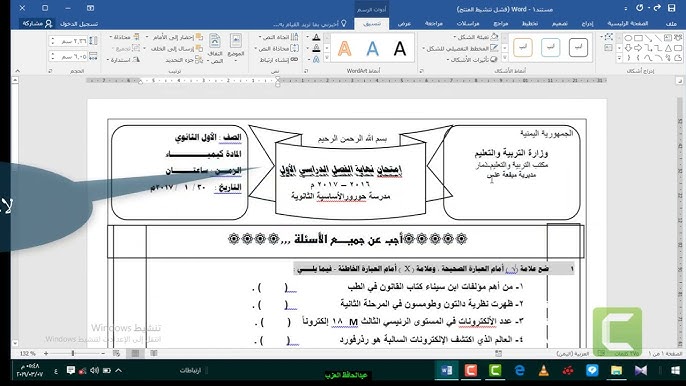This screenshot has height=386, width=686.
Task: Expand the shape styles gallery
Action: (x=504, y=58)
